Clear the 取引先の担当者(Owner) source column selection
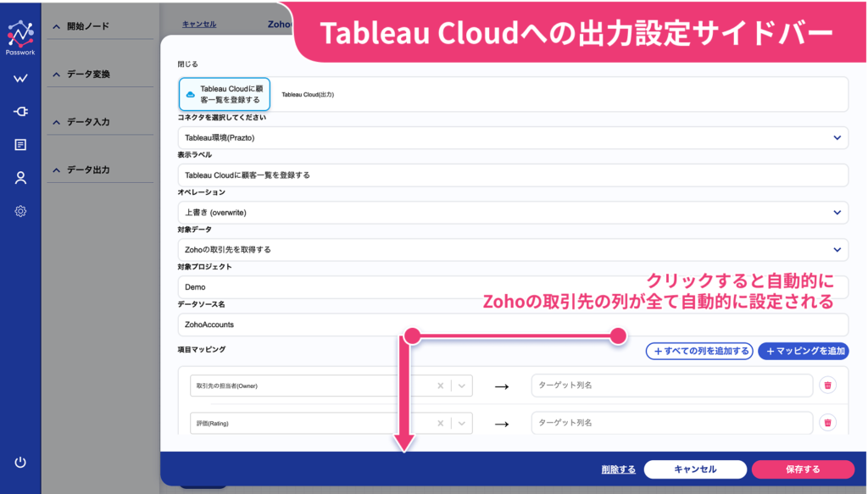The width and height of the screenshot is (868, 494). click(441, 386)
